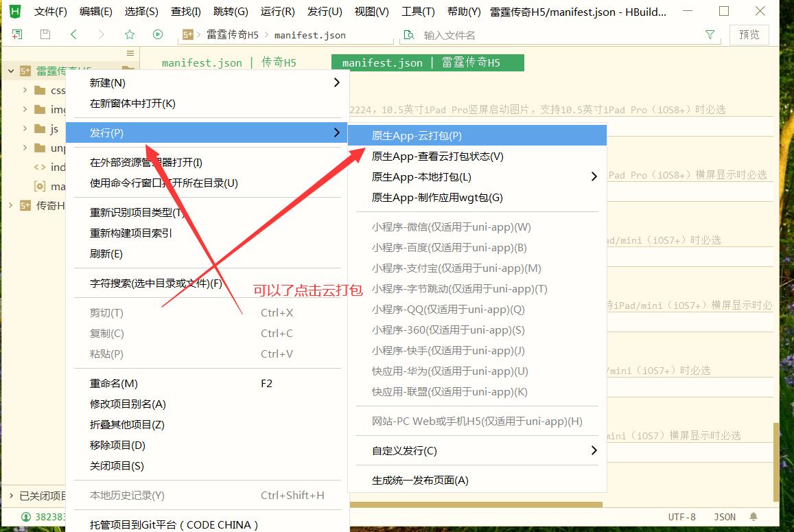Click the user account icon in status bar
Image resolution: width=794 pixels, height=532 pixels.
point(26,517)
